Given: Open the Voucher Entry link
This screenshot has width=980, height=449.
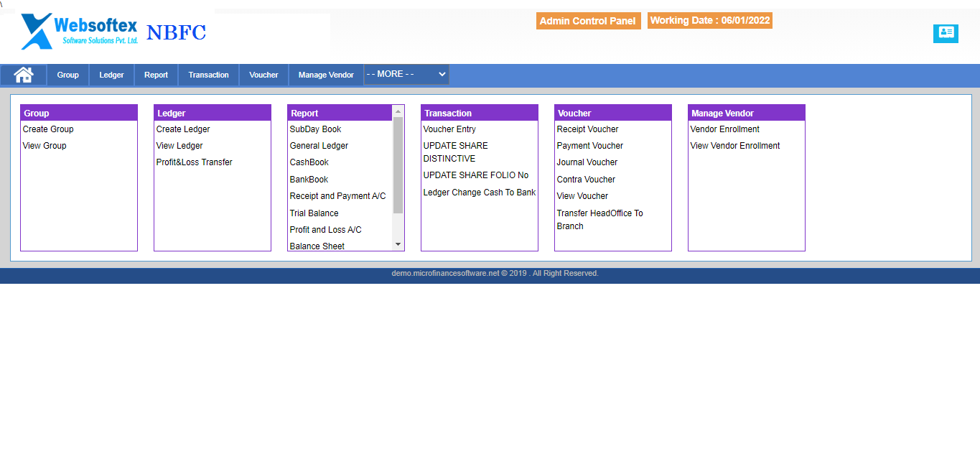Looking at the screenshot, I should pos(449,129).
